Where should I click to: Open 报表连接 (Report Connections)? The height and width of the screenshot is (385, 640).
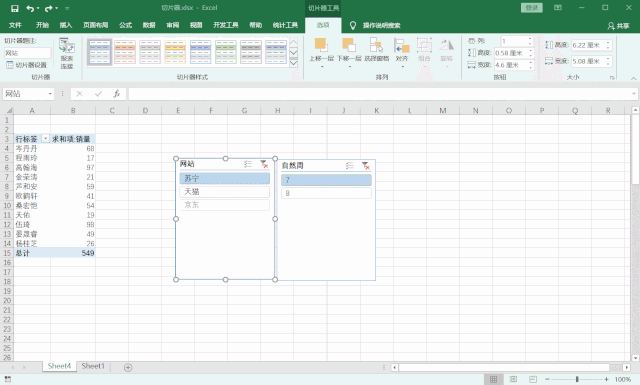(67, 53)
